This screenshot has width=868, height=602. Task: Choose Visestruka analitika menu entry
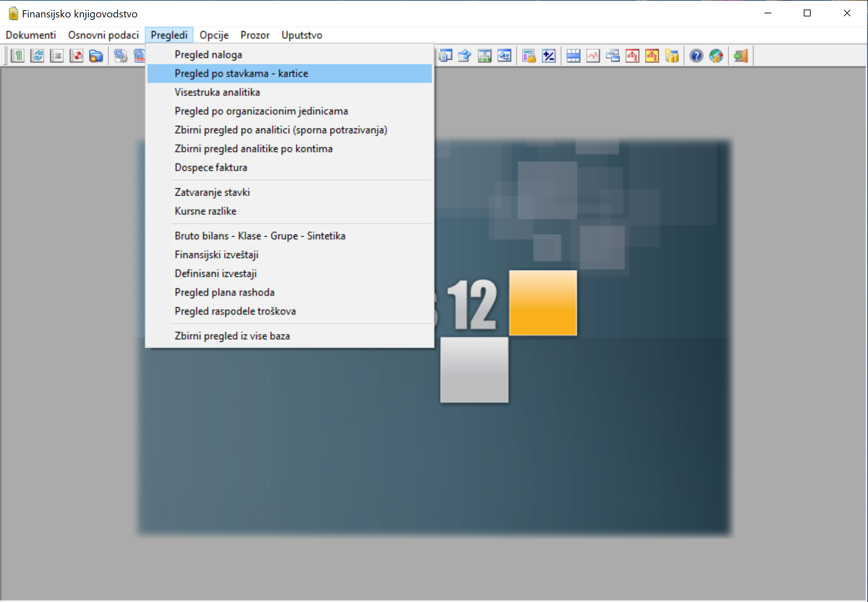(x=289, y=92)
